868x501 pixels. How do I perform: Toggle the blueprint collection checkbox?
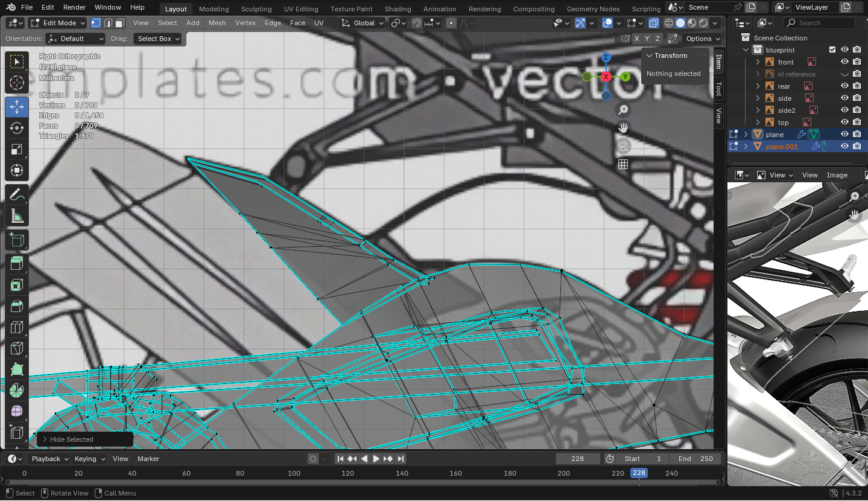point(832,50)
